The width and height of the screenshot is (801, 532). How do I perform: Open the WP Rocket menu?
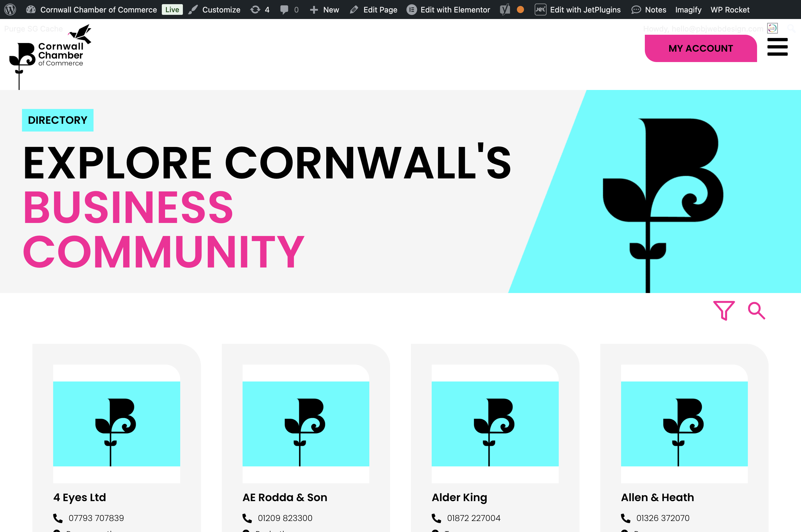pyautogui.click(x=730, y=9)
